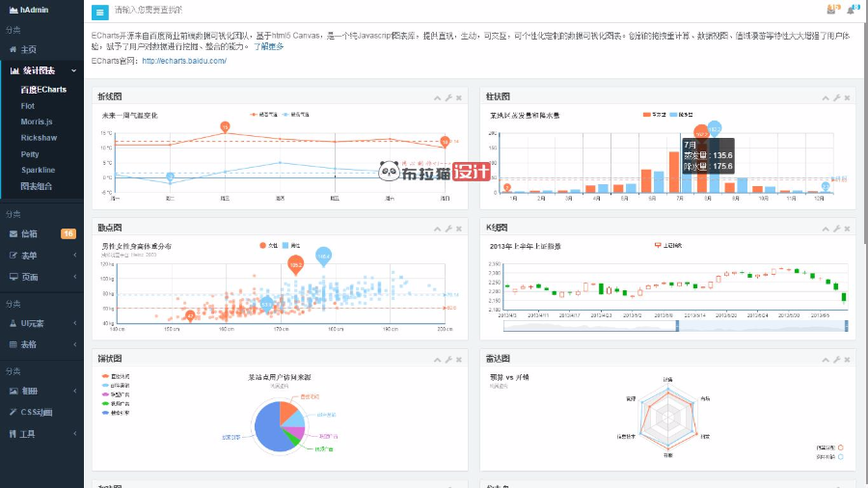868x488 pixels.
Task: Open settings wrench on 散点图 panel
Action: coord(448,230)
